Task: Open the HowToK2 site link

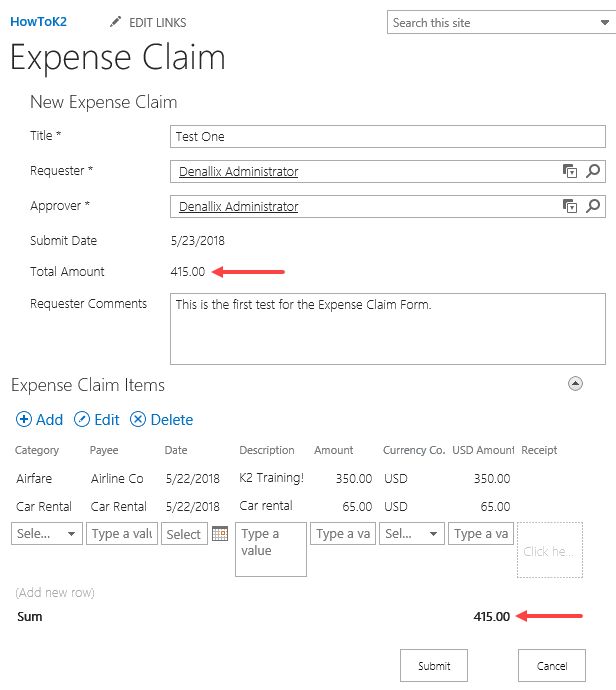Action: click(38, 22)
